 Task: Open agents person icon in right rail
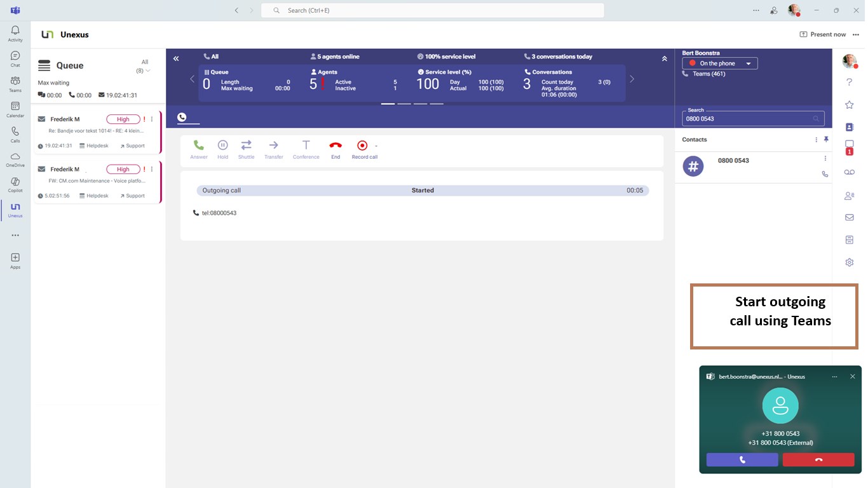coord(849,196)
